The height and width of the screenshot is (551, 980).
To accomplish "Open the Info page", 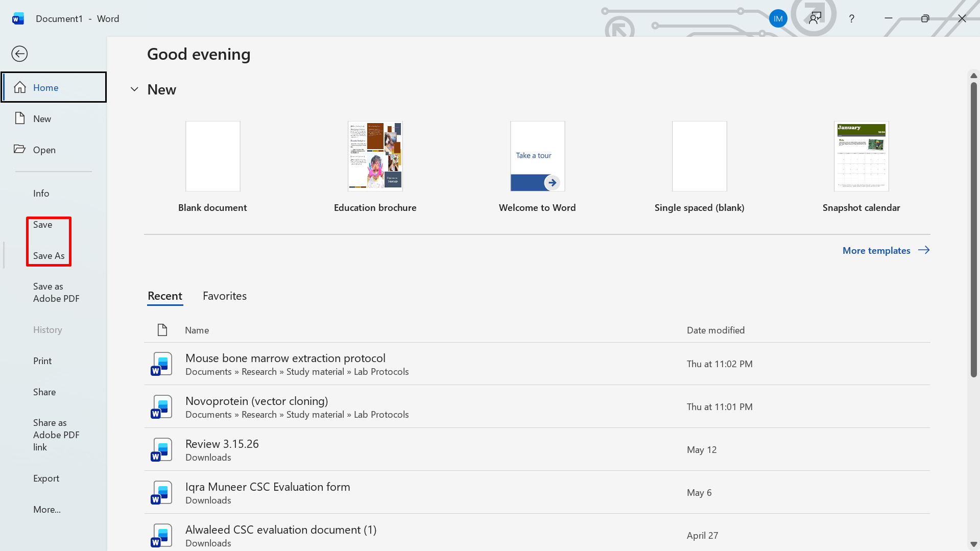I will 41,193.
